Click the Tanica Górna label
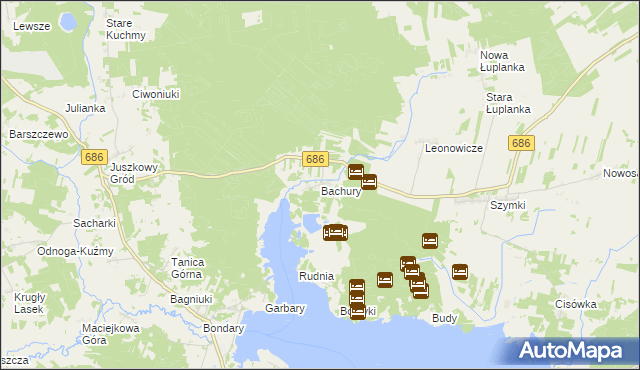This screenshot has width=640, height=370. pos(187,268)
